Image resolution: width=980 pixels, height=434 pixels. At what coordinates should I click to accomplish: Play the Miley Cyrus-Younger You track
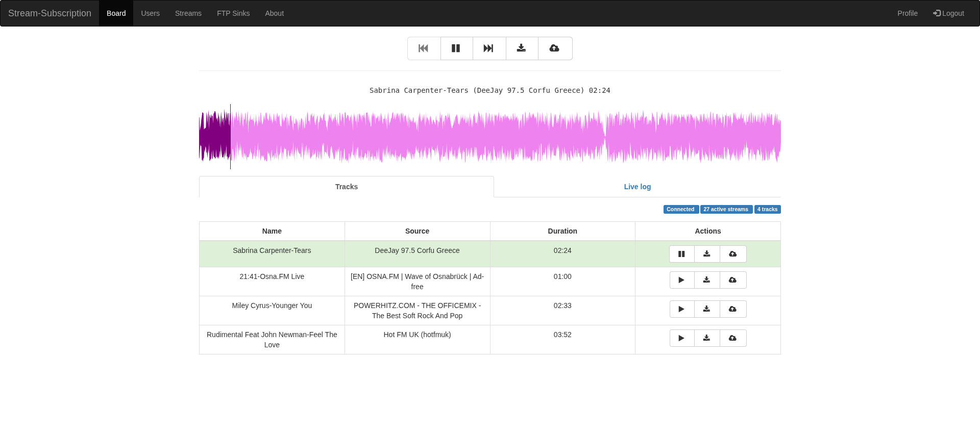[682, 309]
